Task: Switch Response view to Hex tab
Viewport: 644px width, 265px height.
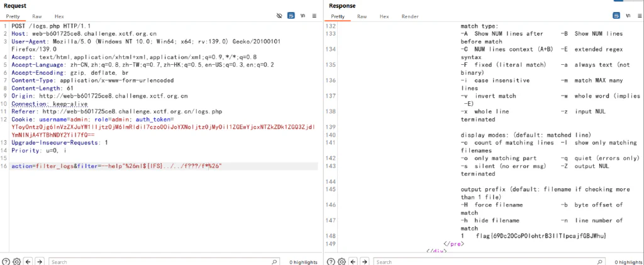Action: tap(384, 16)
